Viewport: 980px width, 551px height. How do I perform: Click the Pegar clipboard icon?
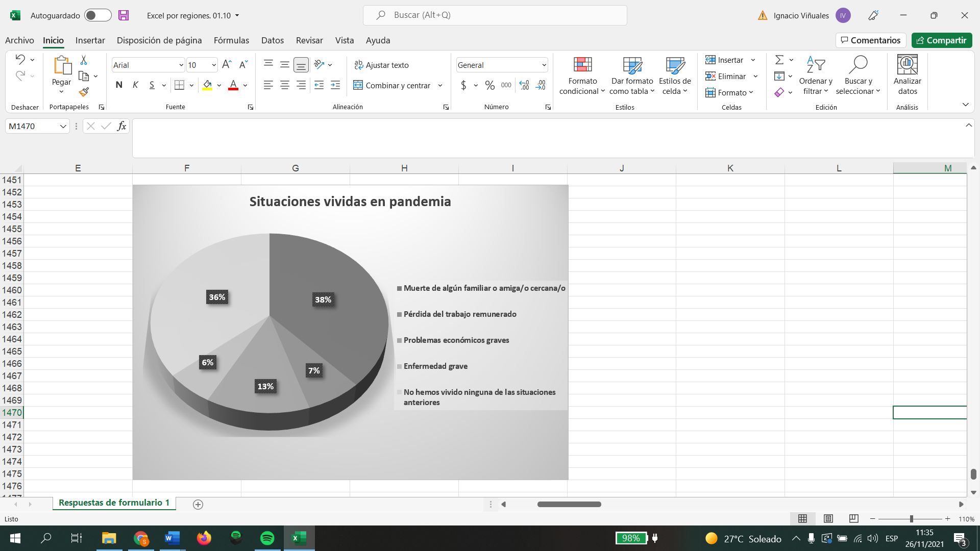point(62,65)
